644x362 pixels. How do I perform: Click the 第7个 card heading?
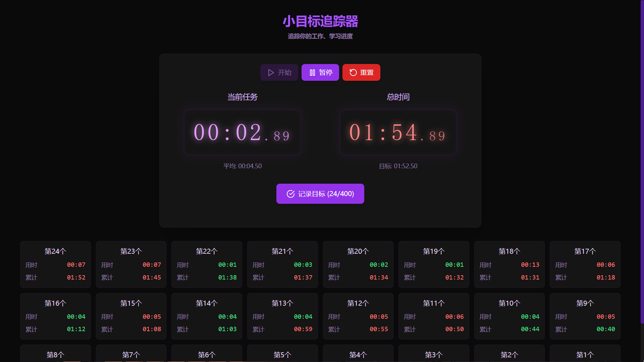(x=131, y=355)
